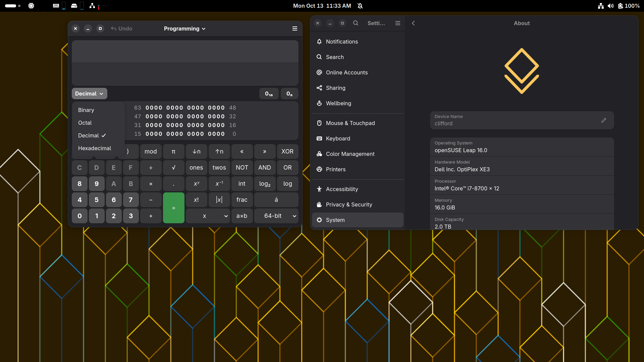Open Privacy & Security settings

point(349,204)
